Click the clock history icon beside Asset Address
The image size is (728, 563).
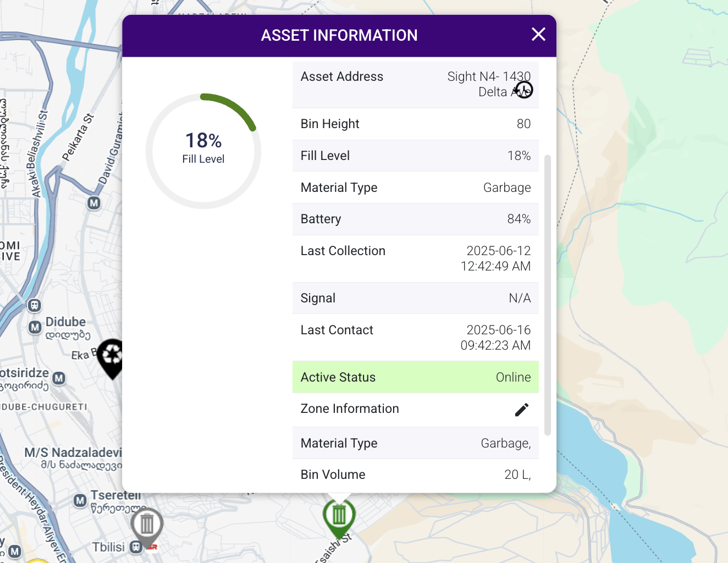[523, 89]
